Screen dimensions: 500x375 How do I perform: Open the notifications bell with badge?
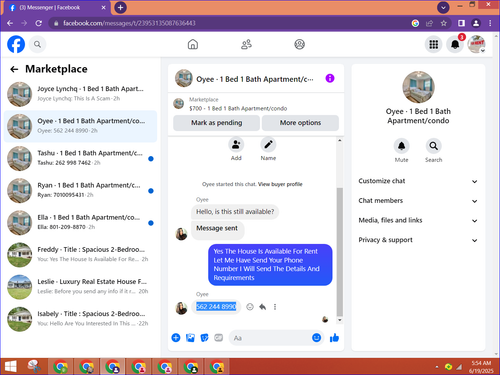[455, 44]
